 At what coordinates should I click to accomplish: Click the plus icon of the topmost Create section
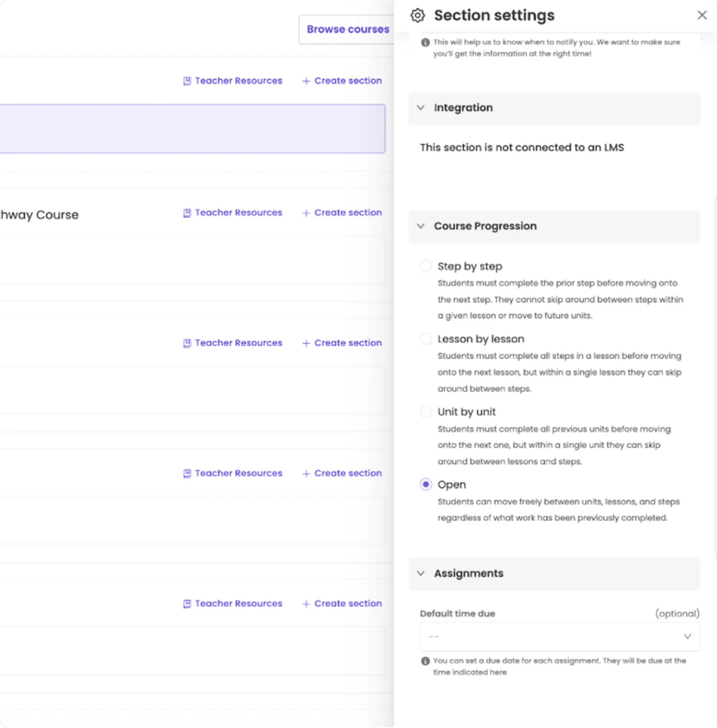click(306, 81)
